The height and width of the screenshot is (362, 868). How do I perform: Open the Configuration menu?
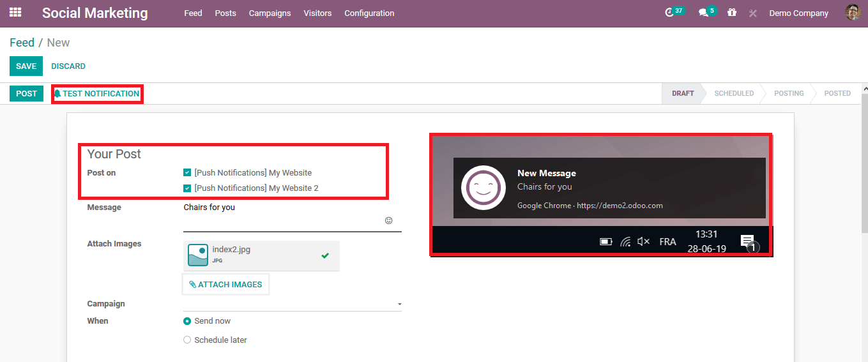pyautogui.click(x=369, y=13)
